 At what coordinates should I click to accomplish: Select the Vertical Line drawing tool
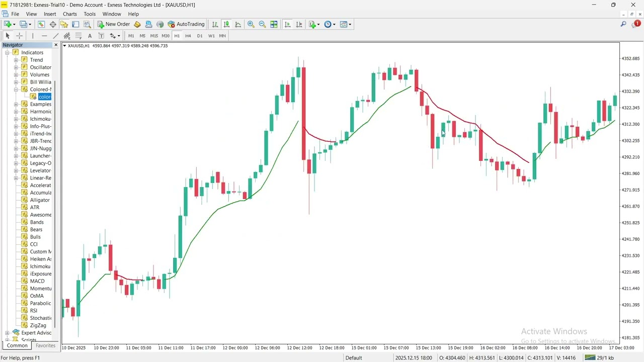coord(33,36)
